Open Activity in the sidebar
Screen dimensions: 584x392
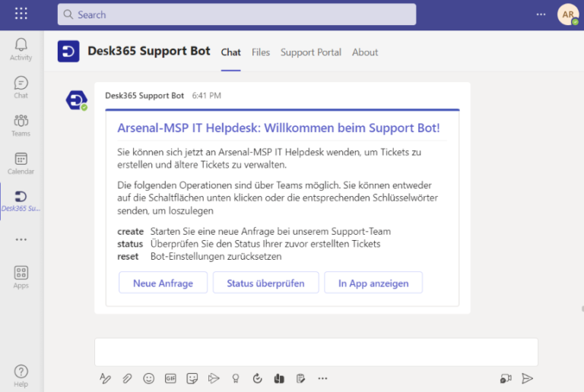coord(21,49)
